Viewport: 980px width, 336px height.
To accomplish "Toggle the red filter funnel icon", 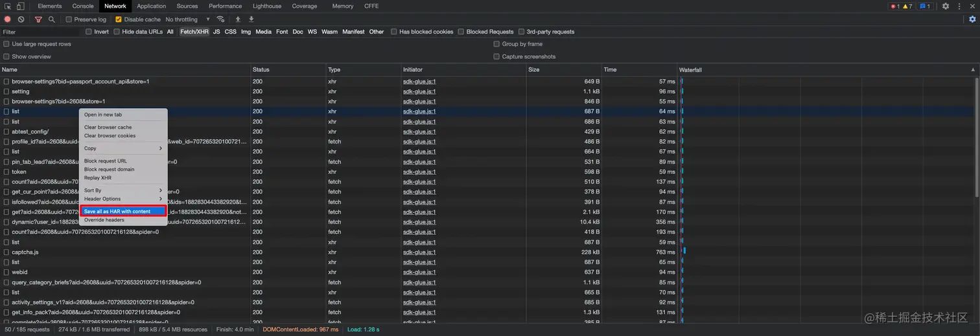I will [x=38, y=19].
